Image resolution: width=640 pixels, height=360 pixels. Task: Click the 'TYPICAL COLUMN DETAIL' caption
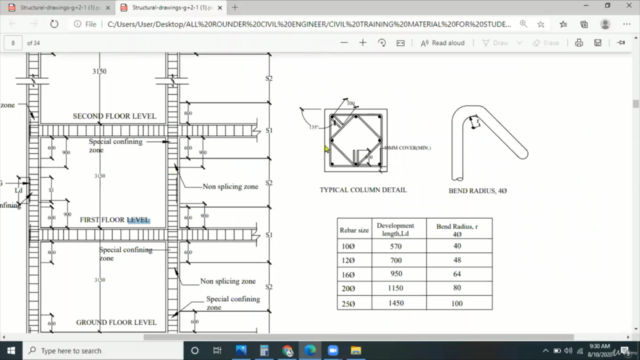click(x=363, y=190)
